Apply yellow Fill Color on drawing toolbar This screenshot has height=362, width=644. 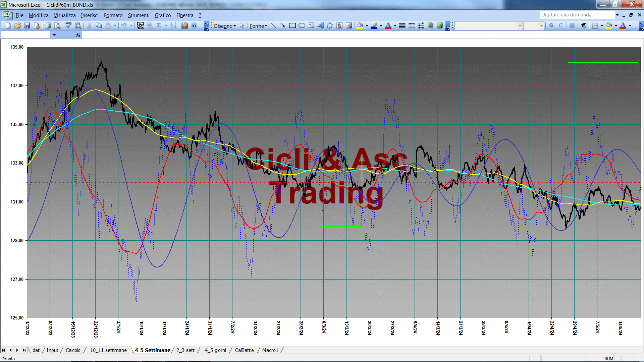click(360, 25)
